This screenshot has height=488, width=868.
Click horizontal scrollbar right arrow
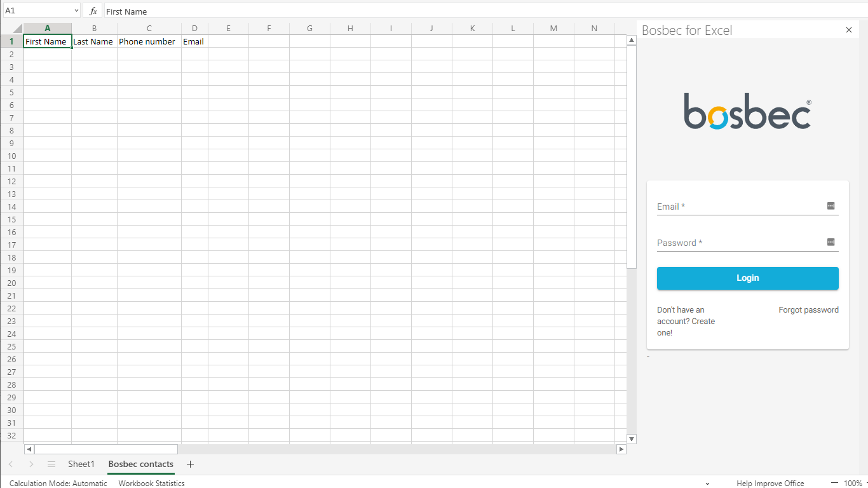(x=621, y=449)
